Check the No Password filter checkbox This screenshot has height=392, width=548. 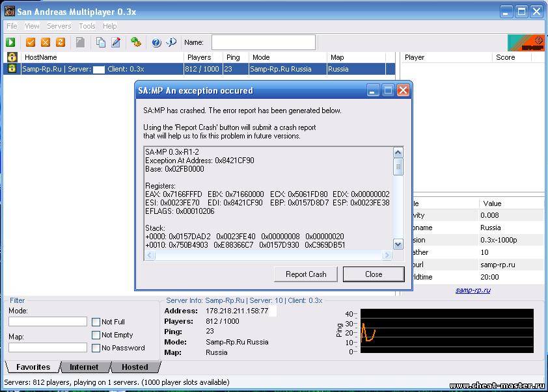(x=96, y=348)
